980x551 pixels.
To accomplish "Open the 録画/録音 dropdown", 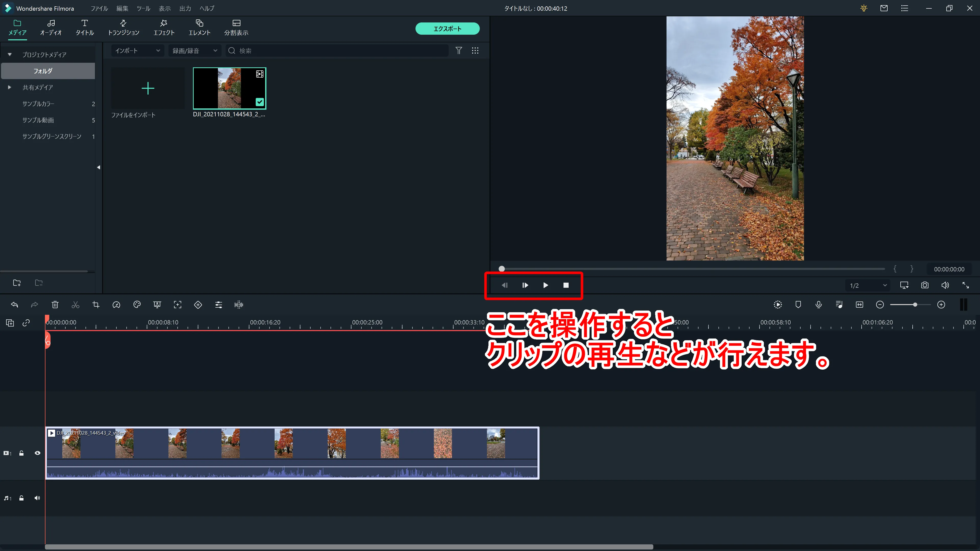I will (195, 51).
